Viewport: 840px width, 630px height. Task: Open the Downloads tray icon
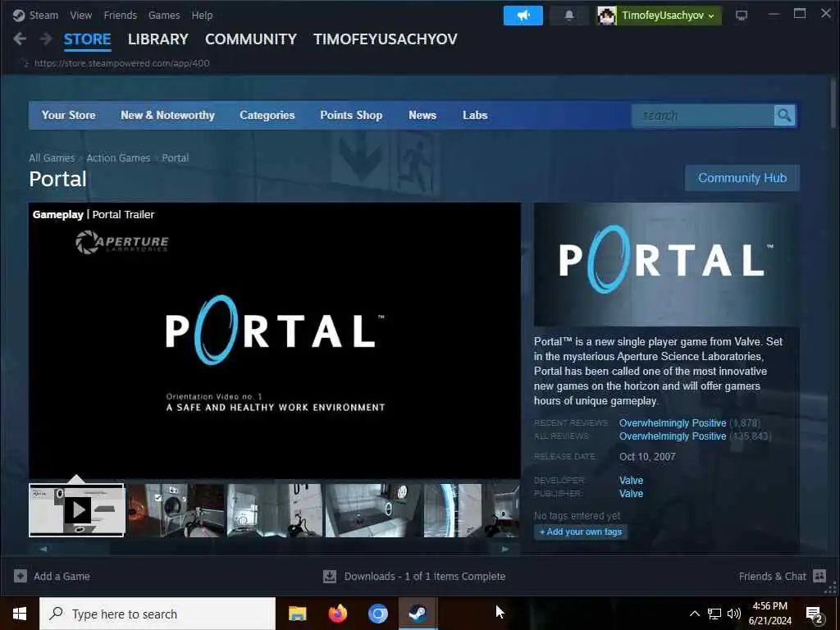[x=330, y=576]
